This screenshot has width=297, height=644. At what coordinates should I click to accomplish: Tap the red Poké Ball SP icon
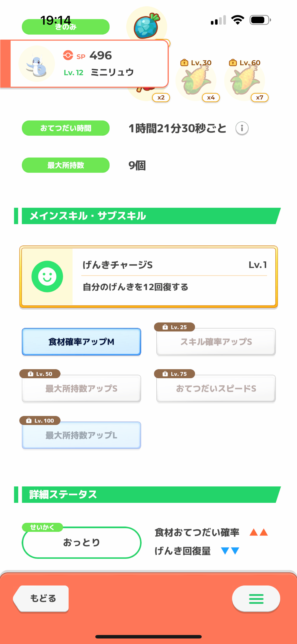(x=68, y=55)
